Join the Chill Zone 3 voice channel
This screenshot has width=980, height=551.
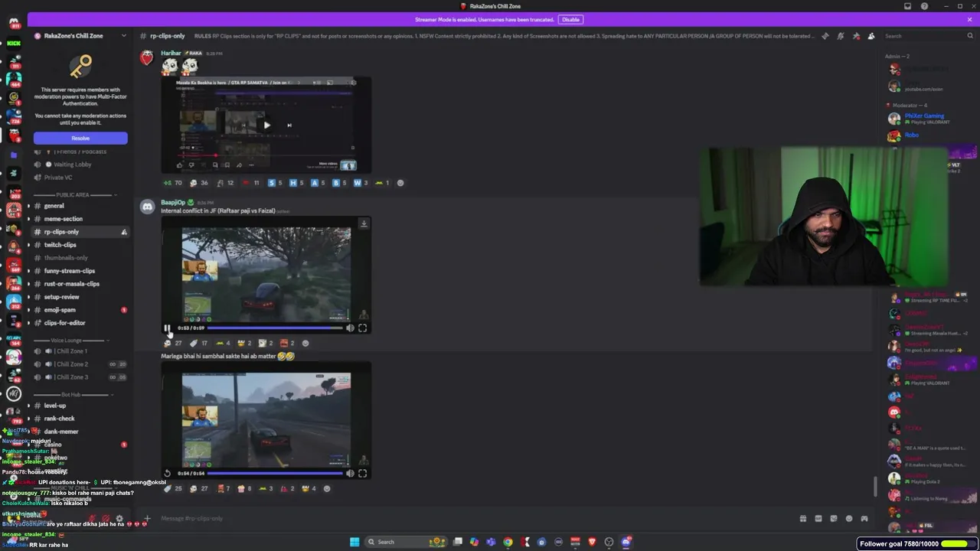tap(80, 377)
